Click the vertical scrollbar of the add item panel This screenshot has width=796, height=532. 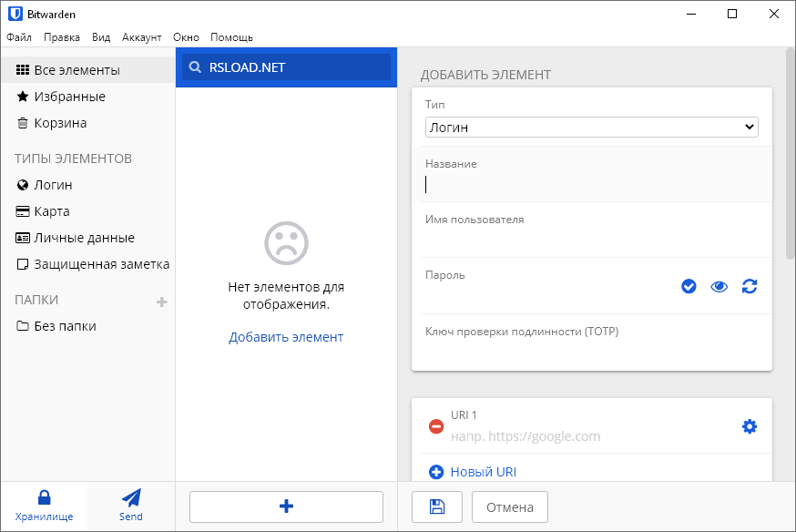click(790, 154)
